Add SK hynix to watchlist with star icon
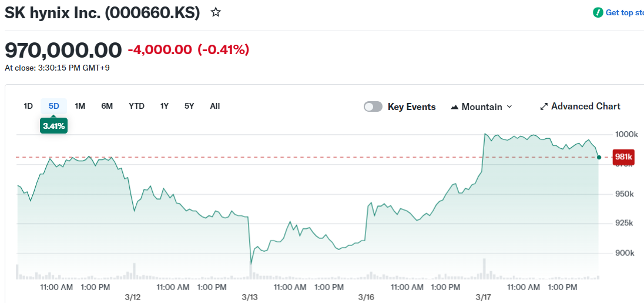This screenshot has width=644, height=303. point(216,12)
